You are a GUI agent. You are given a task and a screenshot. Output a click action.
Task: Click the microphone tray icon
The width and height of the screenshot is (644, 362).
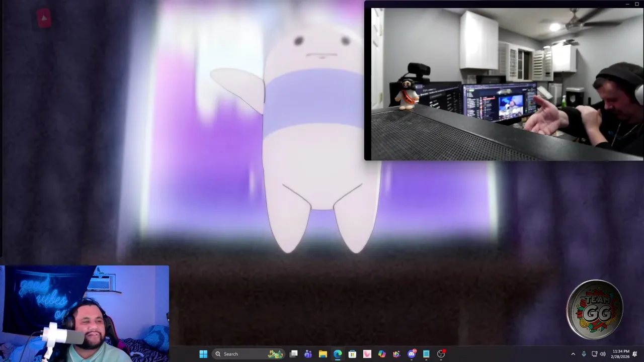584,354
